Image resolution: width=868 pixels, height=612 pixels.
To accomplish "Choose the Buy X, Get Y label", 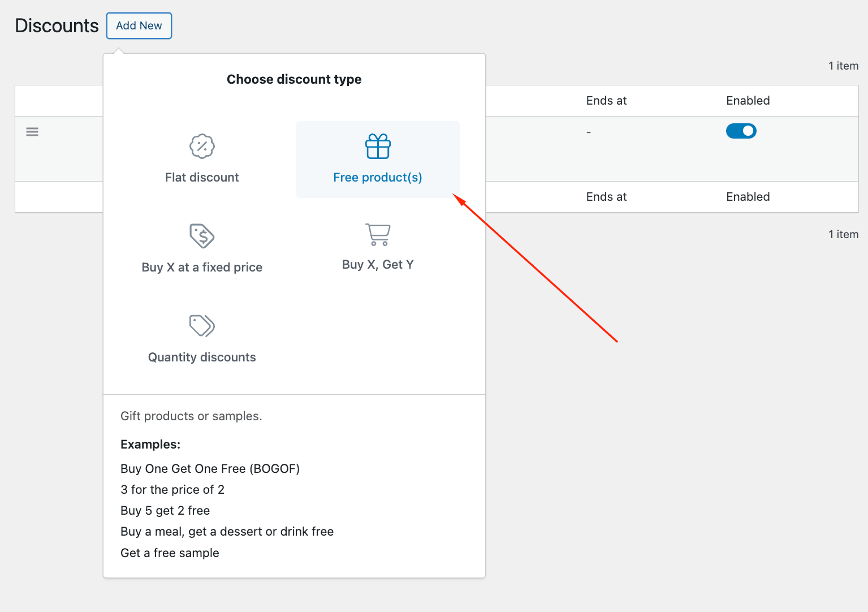I will [378, 265].
